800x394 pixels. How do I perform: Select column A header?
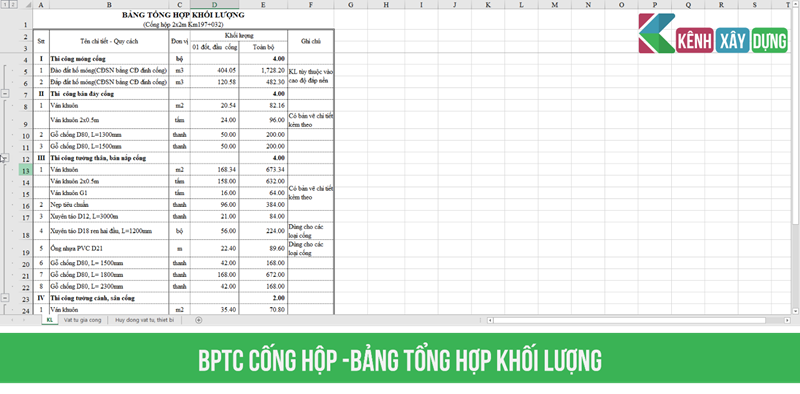pyautogui.click(x=41, y=5)
